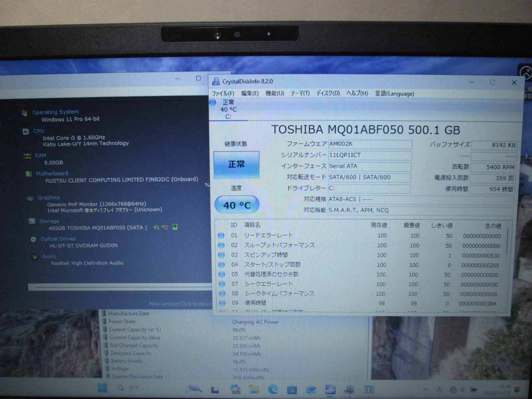Click the serial number field
Screen dimensions: 532x399
click(369, 155)
